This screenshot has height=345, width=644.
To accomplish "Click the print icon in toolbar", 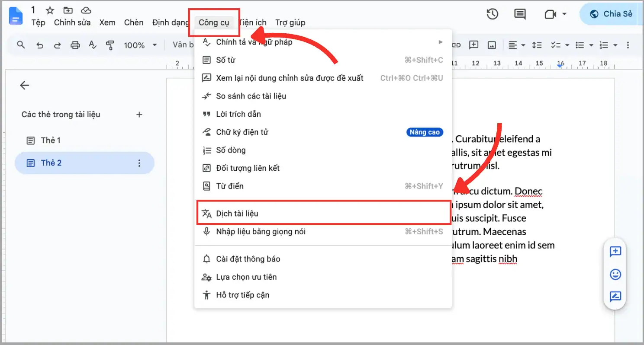I will (75, 45).
